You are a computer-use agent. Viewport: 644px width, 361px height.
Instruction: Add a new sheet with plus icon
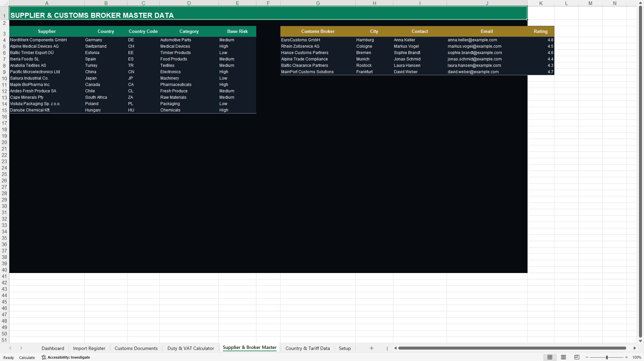click(371, 348)
